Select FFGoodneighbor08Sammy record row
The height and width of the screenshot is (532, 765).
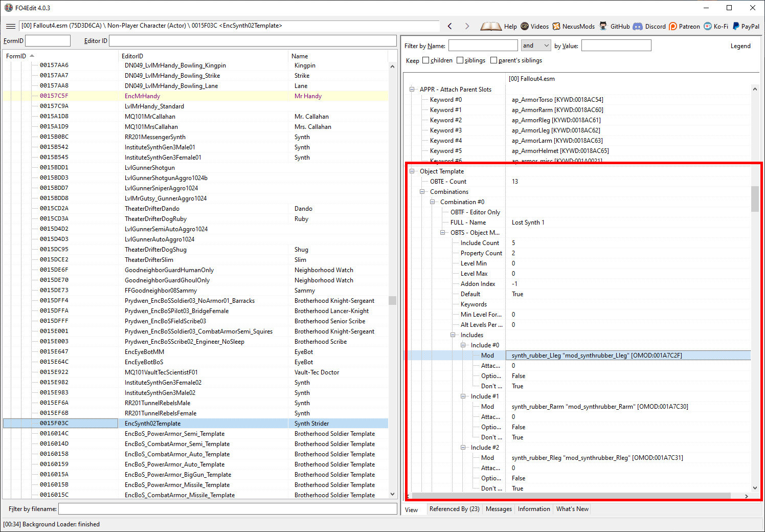click(x=196, y=290)
